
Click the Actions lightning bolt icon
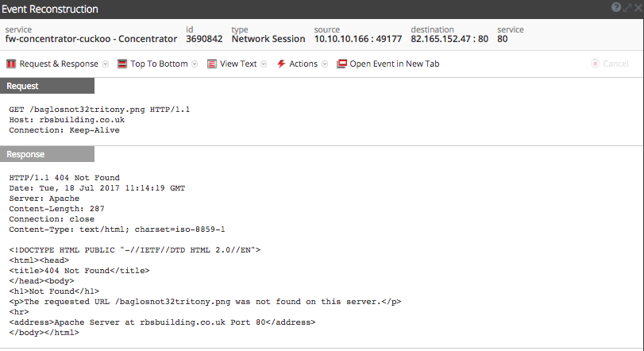pyautogui.click(x=281, y=64)
